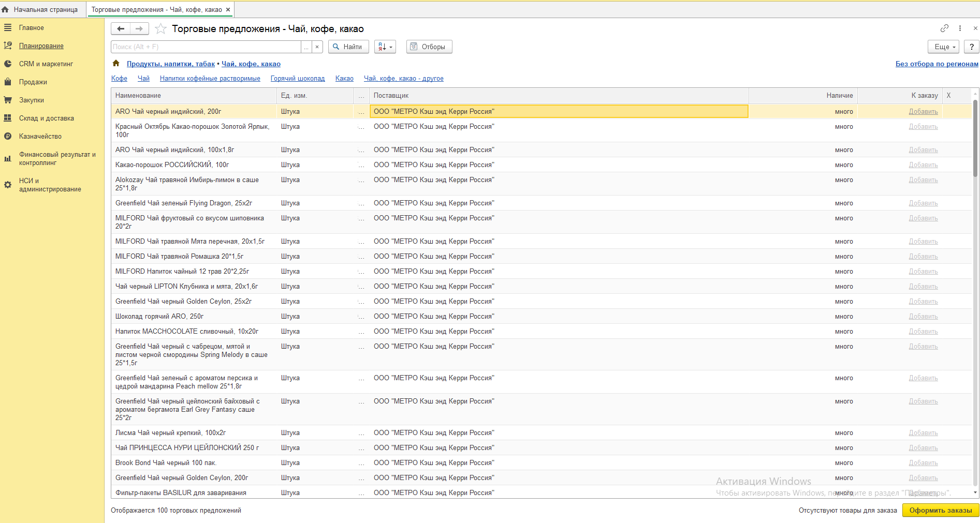Open the sort order dropdown
This screenshot has height=523, width=980.
point(385,47)
